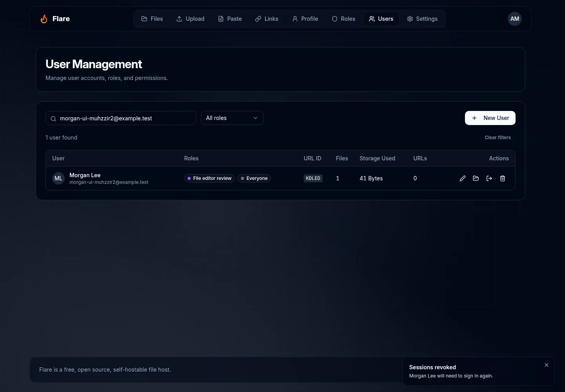Click the URL ID column header

click(312, 158)
